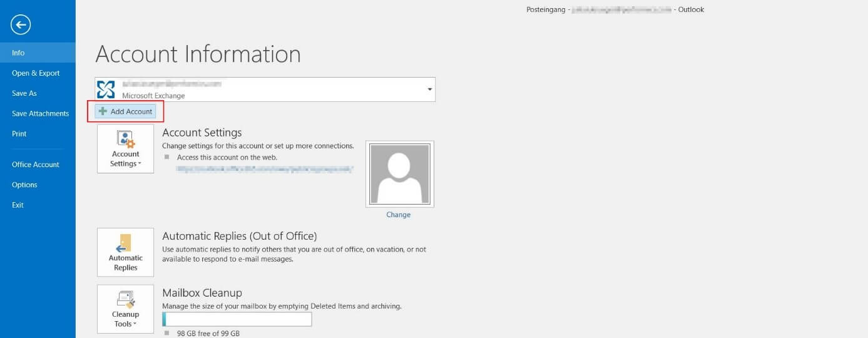
Task: Open Automatic Replies button
Action: (126, 252)
